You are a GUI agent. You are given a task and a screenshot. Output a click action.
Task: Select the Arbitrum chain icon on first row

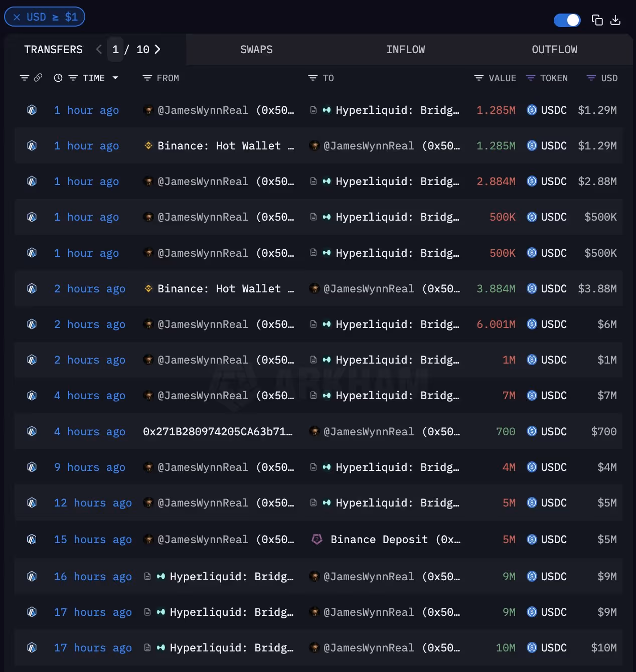32,110
